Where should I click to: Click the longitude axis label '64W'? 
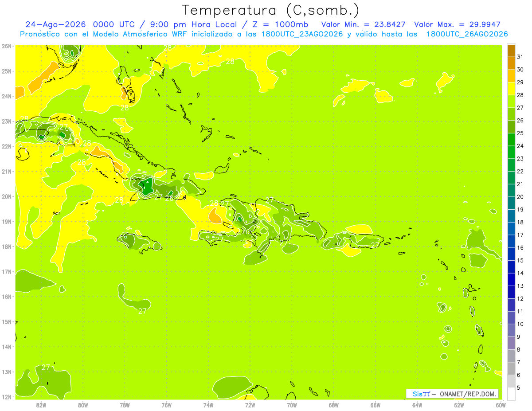click(417, 405)
